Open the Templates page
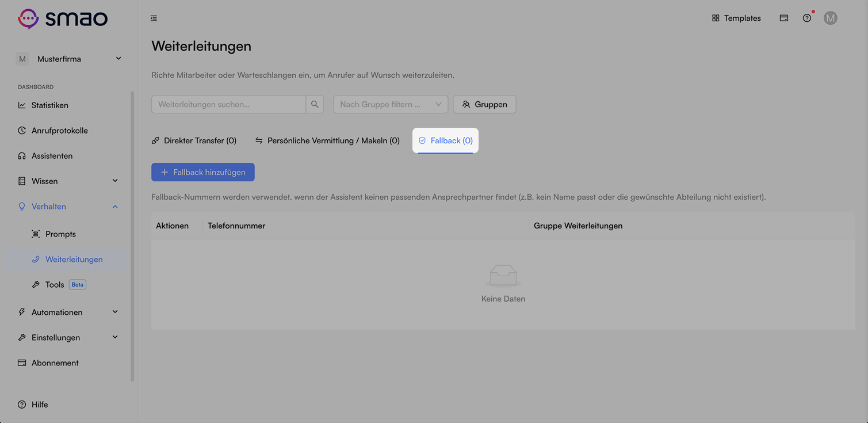 point(736,18)
